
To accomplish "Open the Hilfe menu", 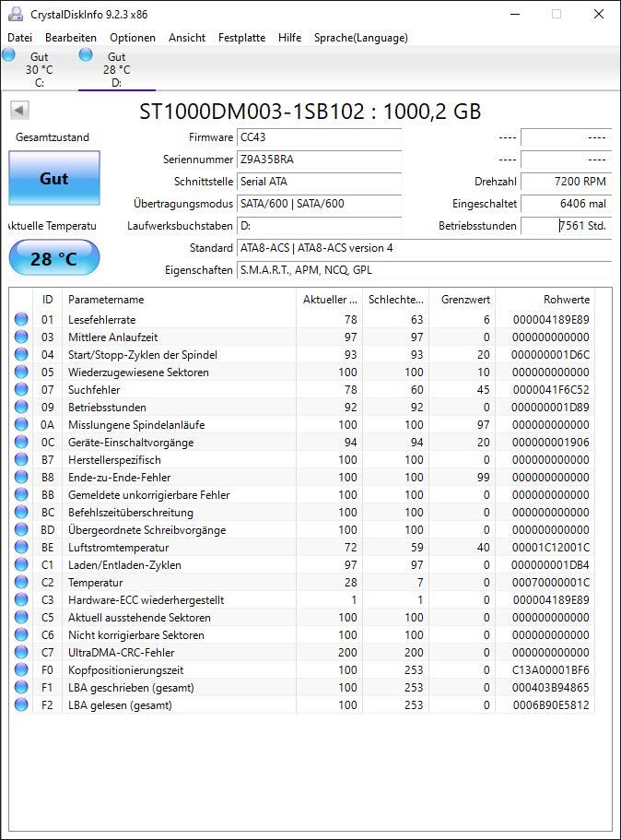I will point(289,38).
